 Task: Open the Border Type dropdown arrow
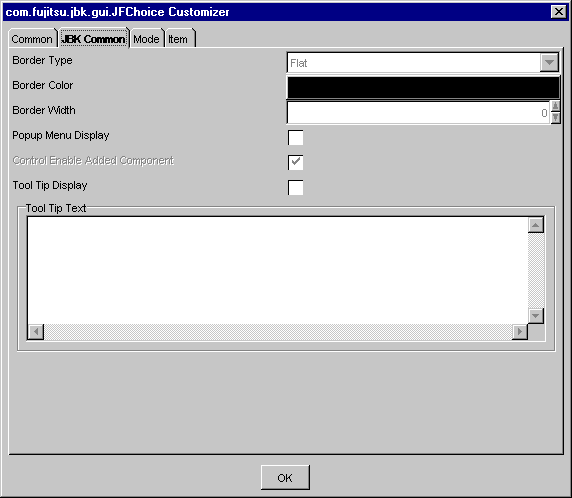point(549,63)
